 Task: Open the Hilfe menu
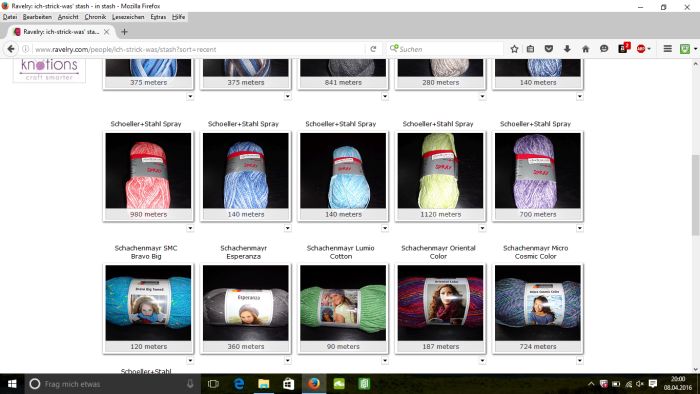179,17
